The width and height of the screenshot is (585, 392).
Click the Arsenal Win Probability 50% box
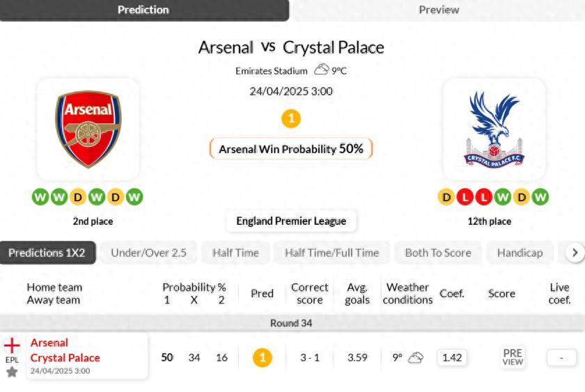291,149
